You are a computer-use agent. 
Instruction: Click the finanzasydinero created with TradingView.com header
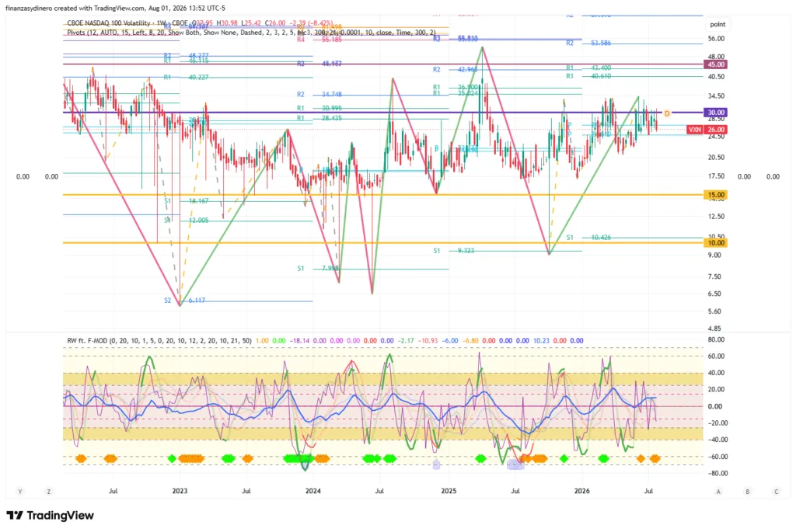pos(115,8)
